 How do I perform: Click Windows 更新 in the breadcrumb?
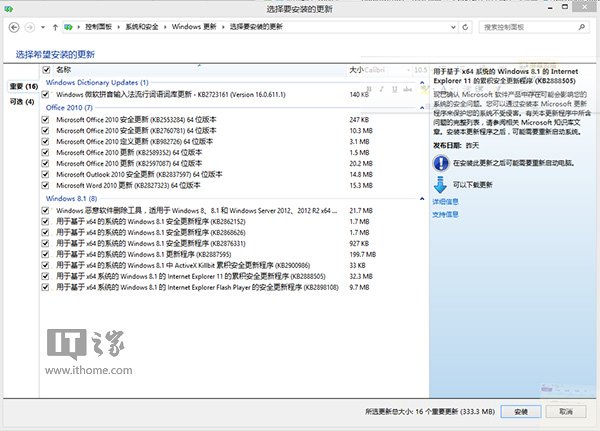pos(194,27)
